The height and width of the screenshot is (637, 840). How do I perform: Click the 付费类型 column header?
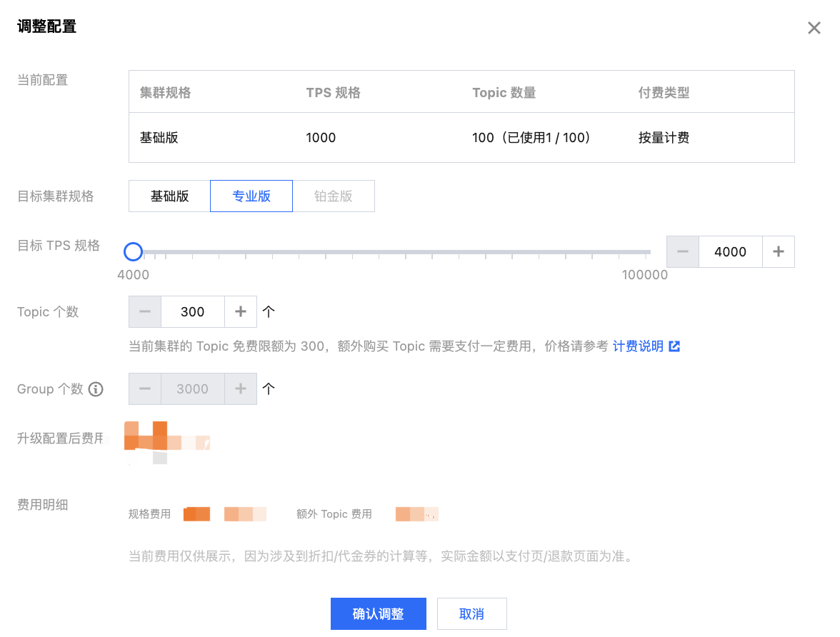664,93
